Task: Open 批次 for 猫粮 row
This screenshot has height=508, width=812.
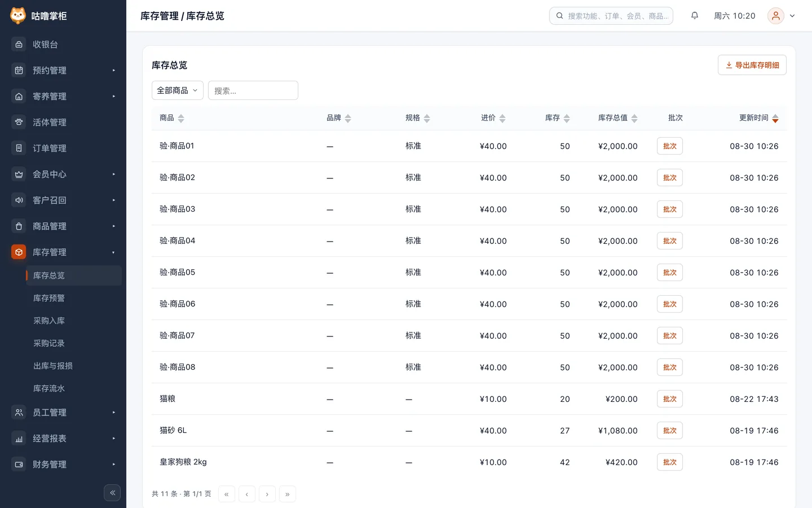Action: [670, 399]
